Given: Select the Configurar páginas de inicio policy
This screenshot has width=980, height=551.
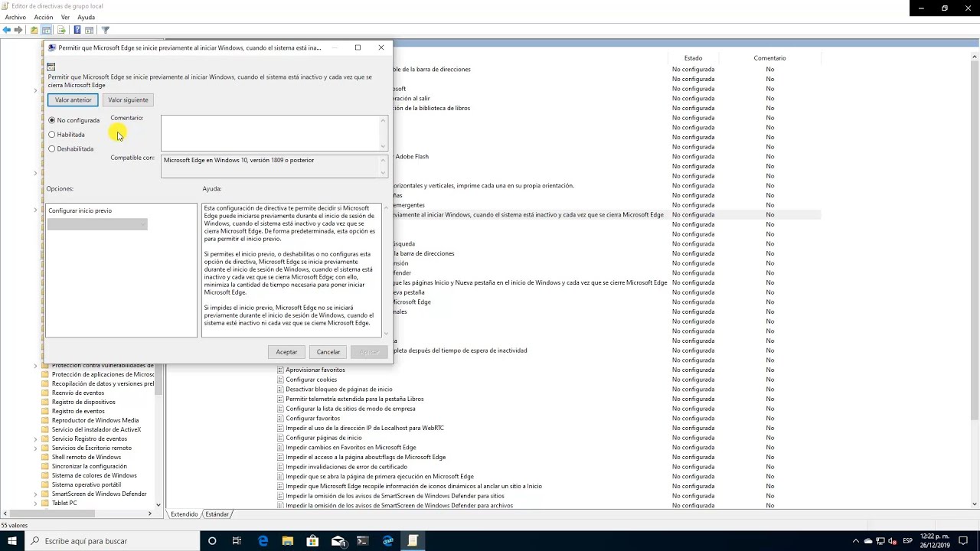Looking at the screenshot, I should point(324,438).
